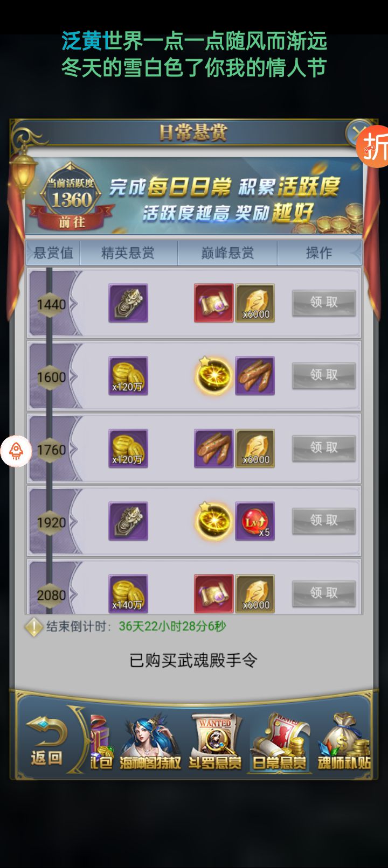Image resolution: width=388 pixels, height=868 pixels.
Task: Open the floating rocket icon on the left edge
Action: point(16,451)
